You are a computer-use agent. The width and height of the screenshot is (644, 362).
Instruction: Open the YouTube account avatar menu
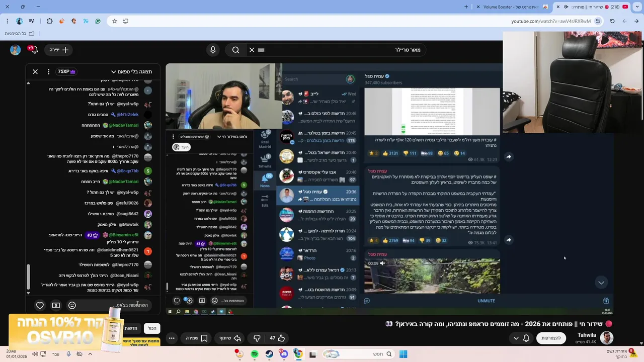tap(15, 50)
